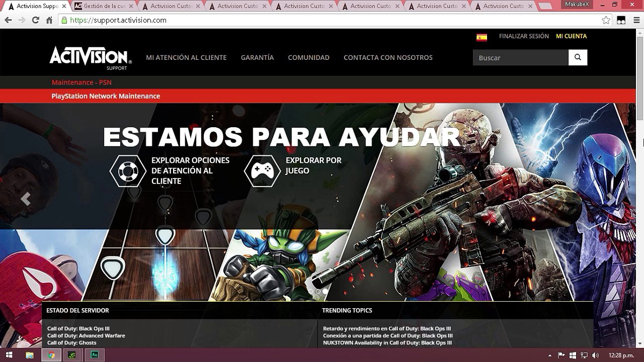Select the third carousel indicator dot
This screenshot has width=644, height=362.
[x=326, y=291]
